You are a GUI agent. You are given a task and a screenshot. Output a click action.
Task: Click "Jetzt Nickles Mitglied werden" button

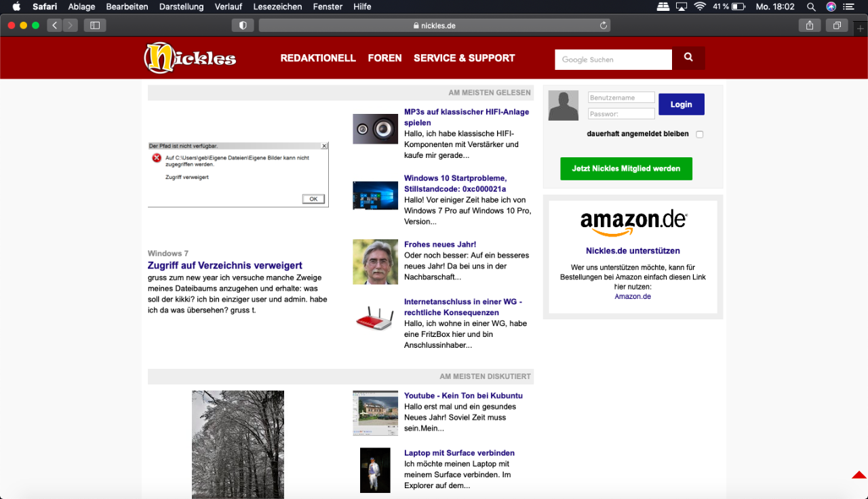626,169
